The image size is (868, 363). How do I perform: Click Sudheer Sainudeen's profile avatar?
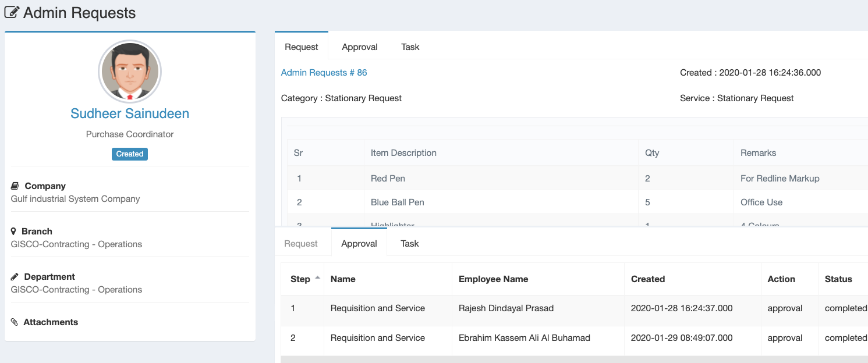[130, 72]
